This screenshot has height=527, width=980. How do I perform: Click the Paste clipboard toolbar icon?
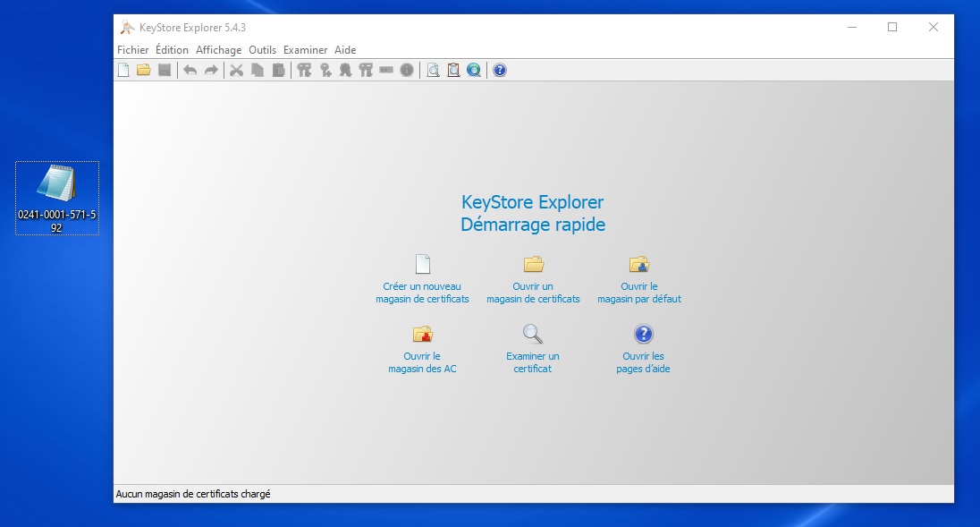click(x=279, y=70)
